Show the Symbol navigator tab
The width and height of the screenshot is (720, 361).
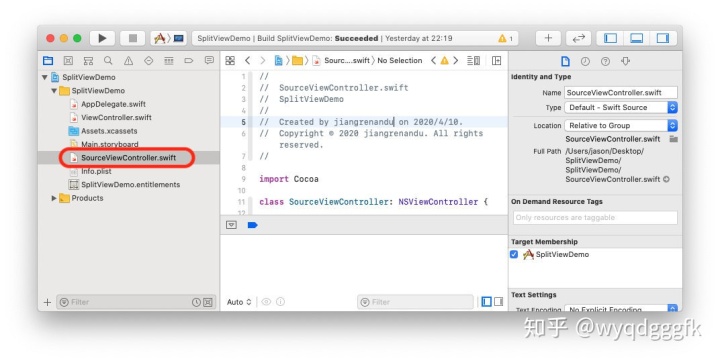click(88, 61)
